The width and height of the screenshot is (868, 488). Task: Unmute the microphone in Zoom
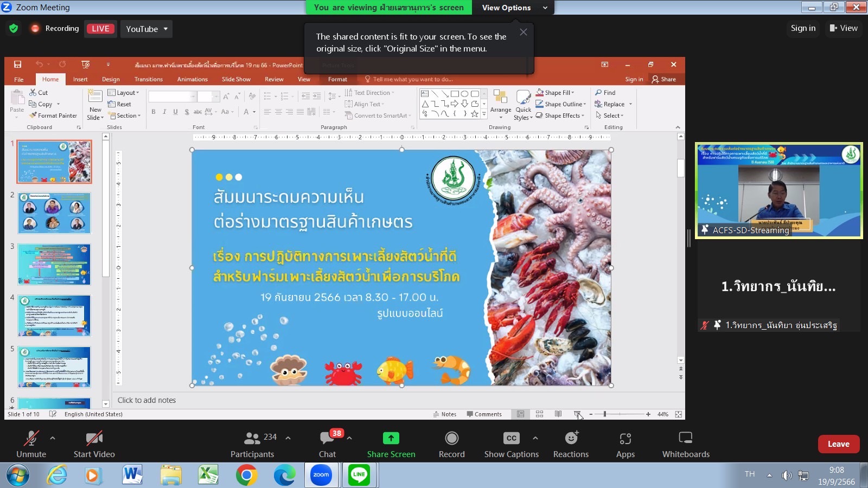tap(31, 444)
